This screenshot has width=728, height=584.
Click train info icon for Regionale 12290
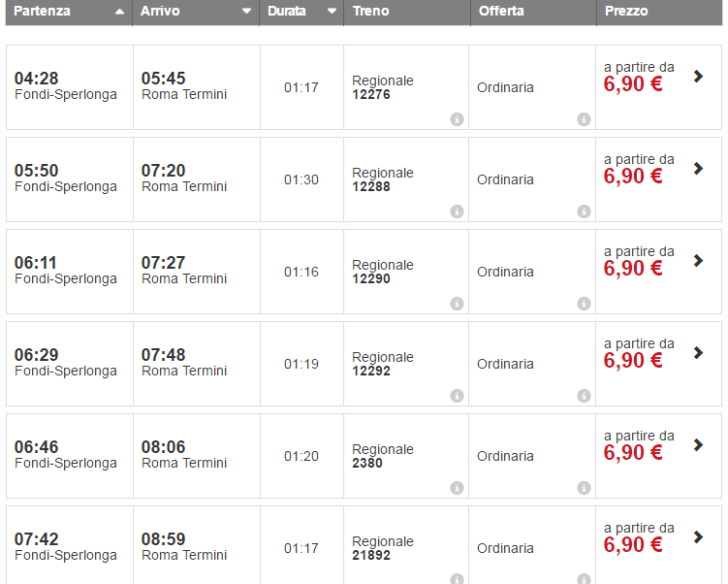click(x=457, y=304)
